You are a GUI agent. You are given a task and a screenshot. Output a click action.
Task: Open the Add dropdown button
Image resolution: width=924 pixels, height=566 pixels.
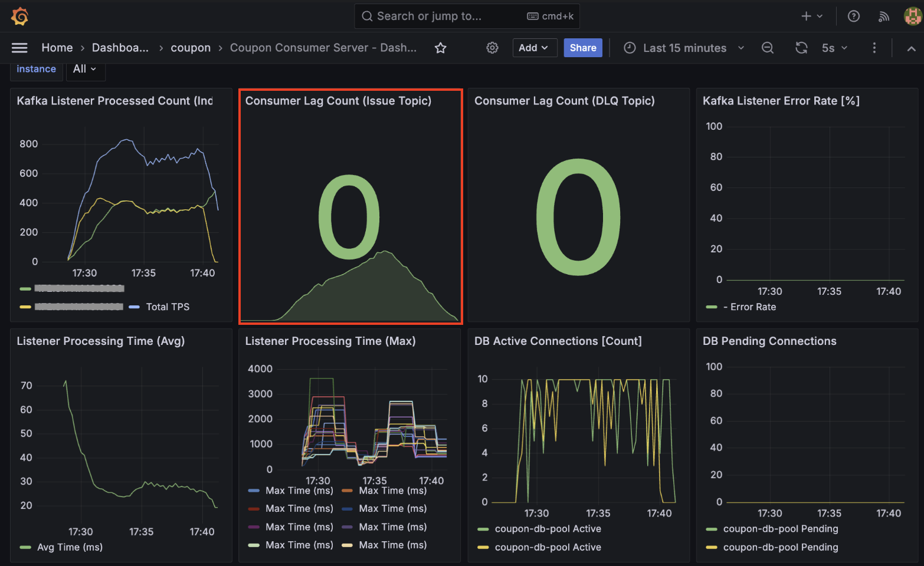click(534, 48)
